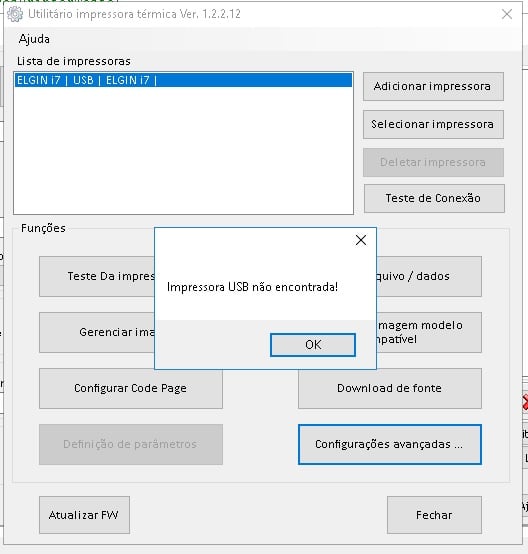Close the Utilitário impressora térmica window

pyautogui.click(x=507, y=14)
